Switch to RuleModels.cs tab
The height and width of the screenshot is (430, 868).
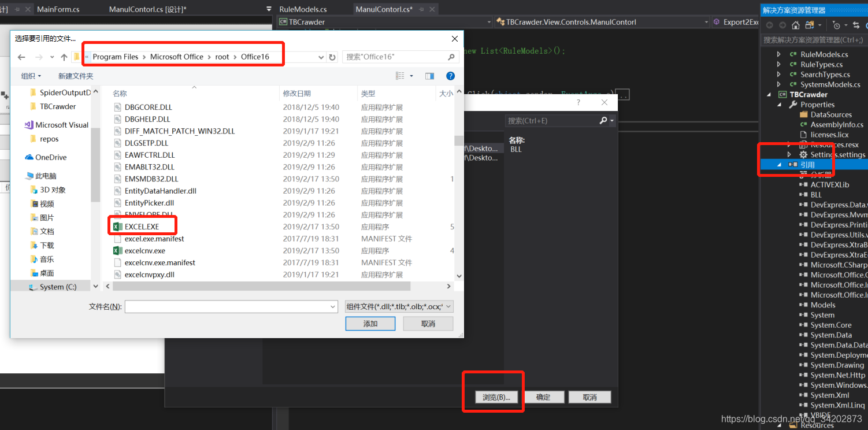tap(303, 9)
